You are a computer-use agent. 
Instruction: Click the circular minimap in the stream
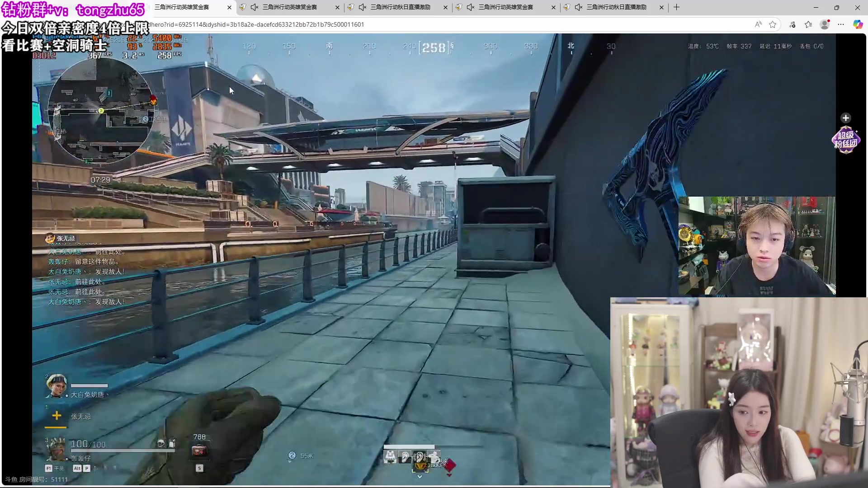coord(101,111)
